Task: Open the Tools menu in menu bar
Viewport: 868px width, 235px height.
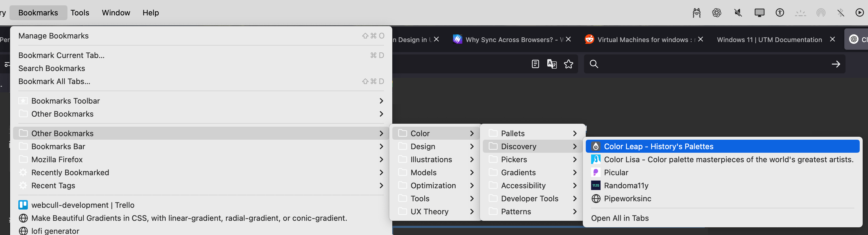Action: click(80, 13)
